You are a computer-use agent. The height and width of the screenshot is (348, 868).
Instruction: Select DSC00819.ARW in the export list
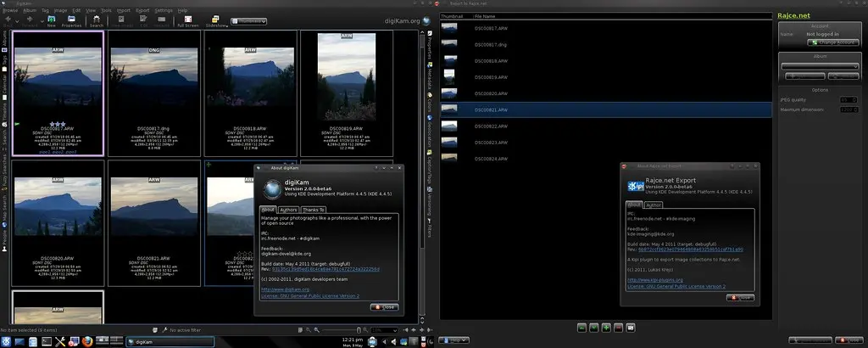490,77
